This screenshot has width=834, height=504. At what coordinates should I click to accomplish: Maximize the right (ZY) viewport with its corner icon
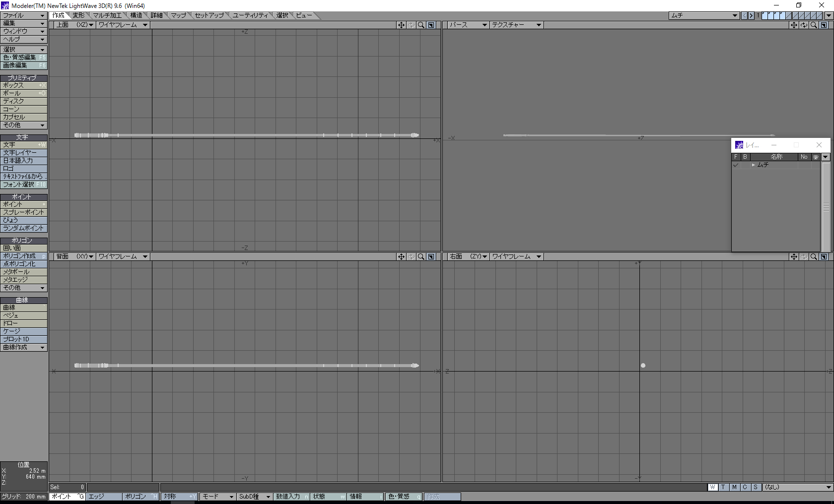point(824,257)
